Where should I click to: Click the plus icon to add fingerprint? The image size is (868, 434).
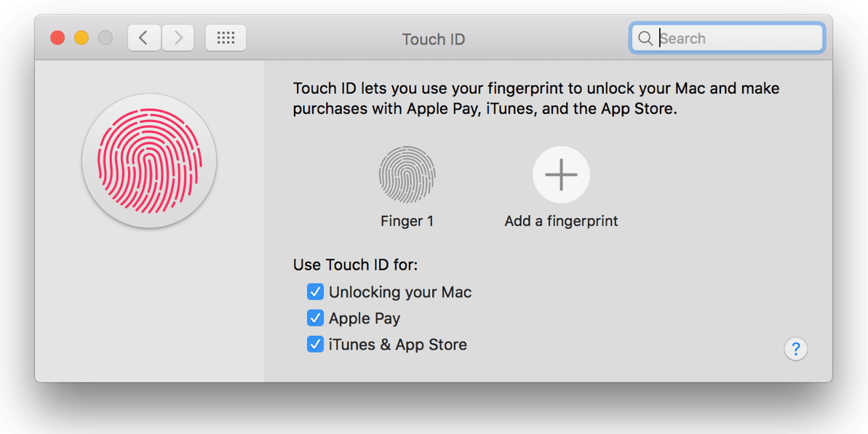click(560, 174)
